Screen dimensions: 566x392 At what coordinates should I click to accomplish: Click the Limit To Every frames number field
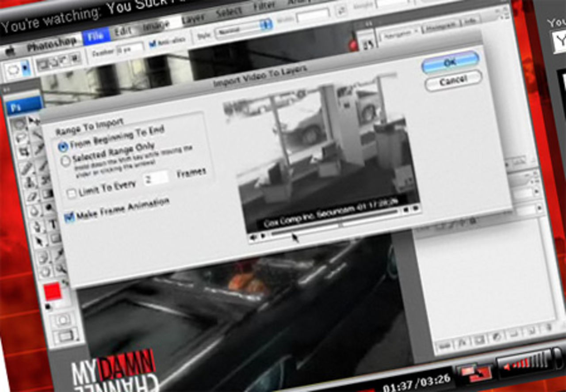[156, 178]
